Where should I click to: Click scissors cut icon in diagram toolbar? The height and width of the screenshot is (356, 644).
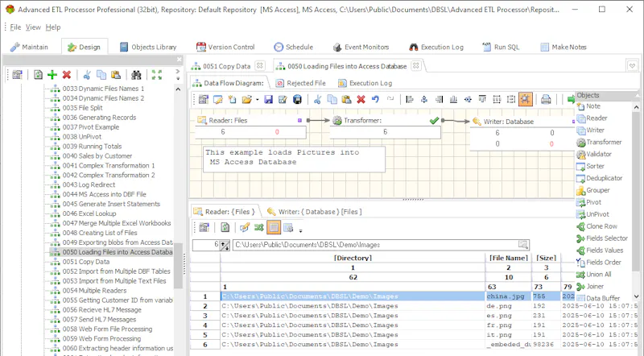point(317,99)
